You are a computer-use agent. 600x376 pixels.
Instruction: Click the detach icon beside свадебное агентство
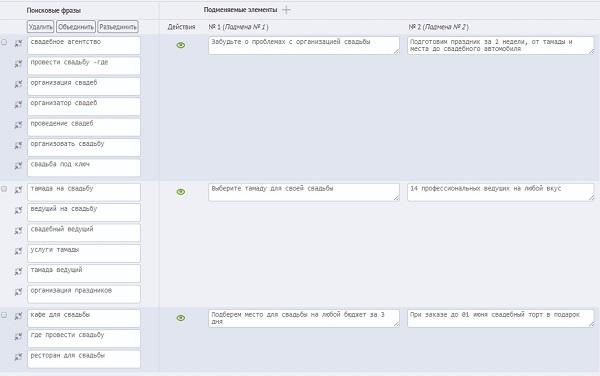(18, 43)
